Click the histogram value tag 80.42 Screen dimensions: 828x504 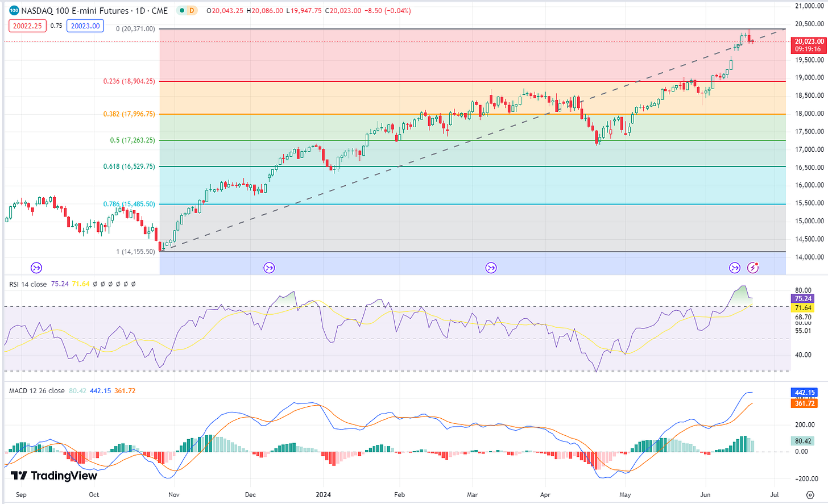802,441
